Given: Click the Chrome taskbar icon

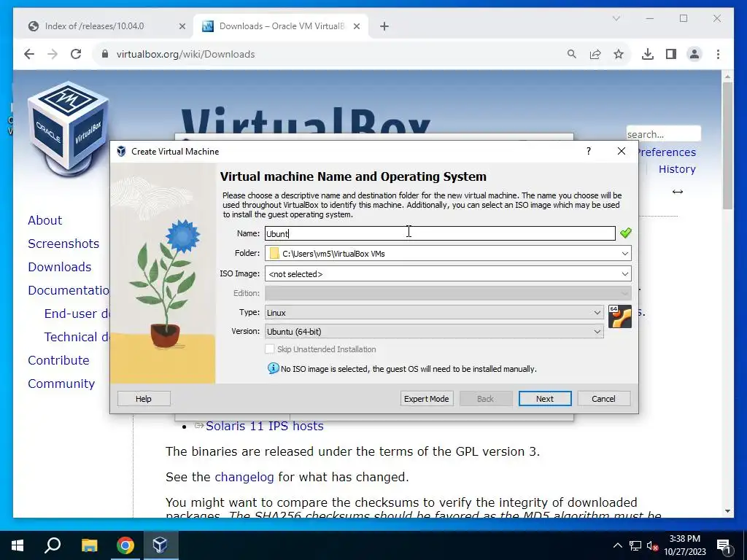Looking at the screenshot, I should (x=125, y=545).
